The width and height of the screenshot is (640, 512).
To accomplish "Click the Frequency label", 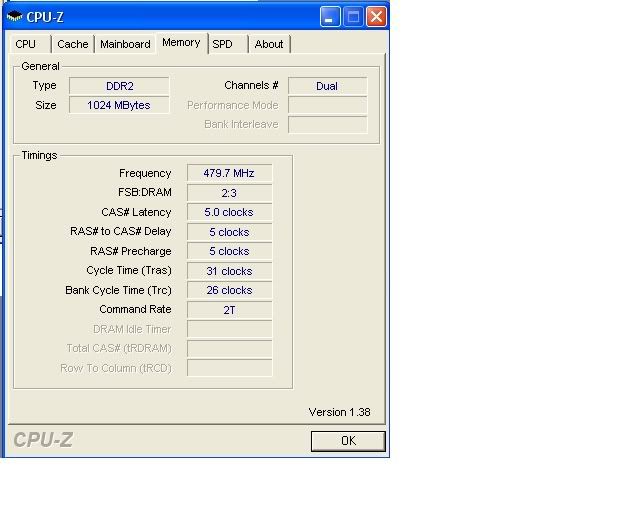I will [145, 173].
